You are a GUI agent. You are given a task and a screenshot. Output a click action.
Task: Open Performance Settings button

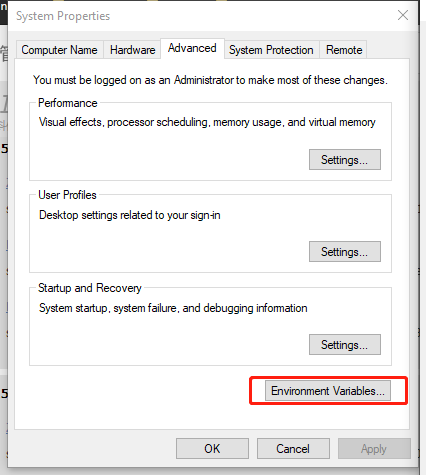[x=345, y=160]
